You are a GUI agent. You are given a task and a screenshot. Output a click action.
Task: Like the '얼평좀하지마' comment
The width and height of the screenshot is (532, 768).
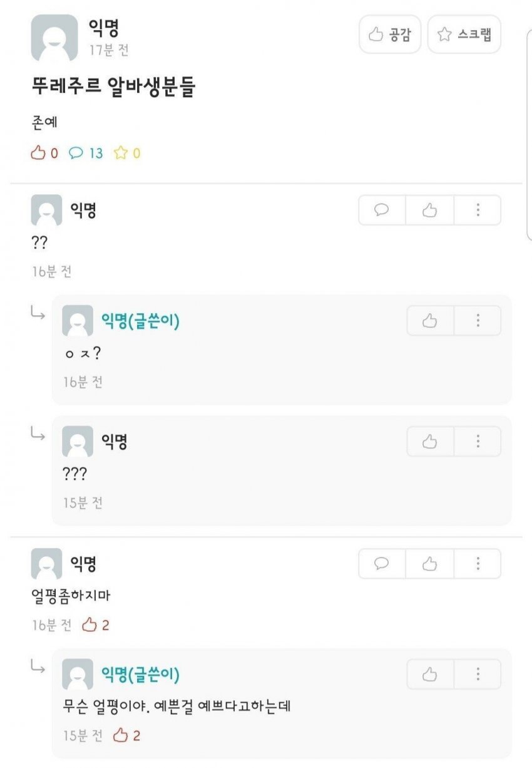429,564
